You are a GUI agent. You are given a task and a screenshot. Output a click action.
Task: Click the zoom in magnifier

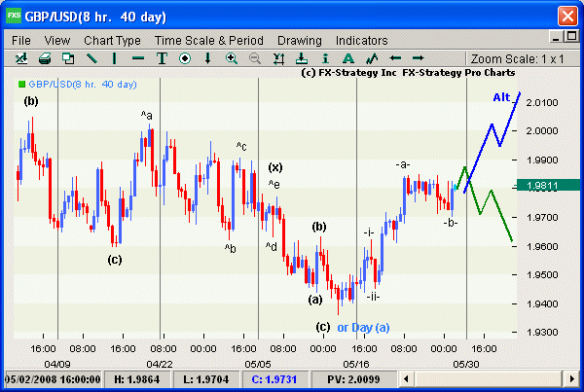(232, 58)
